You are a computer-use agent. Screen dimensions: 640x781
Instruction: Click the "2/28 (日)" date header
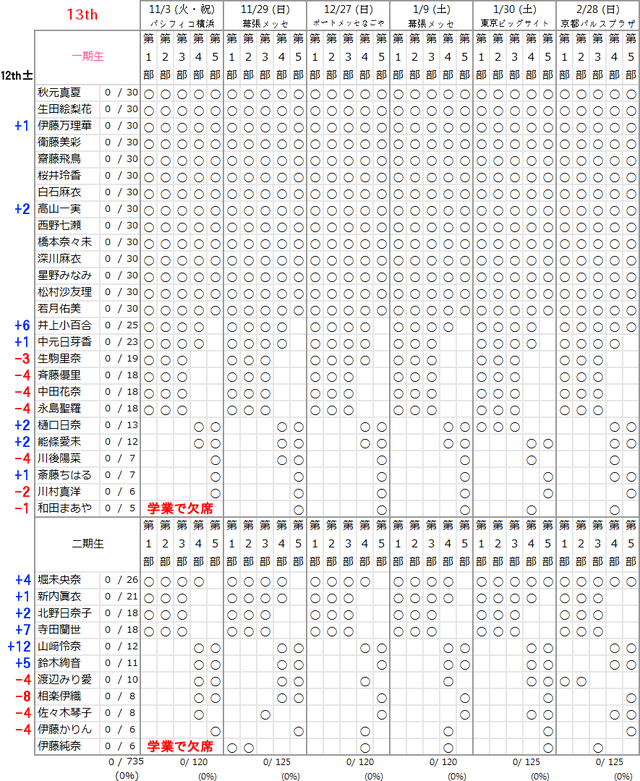(598, 9)
